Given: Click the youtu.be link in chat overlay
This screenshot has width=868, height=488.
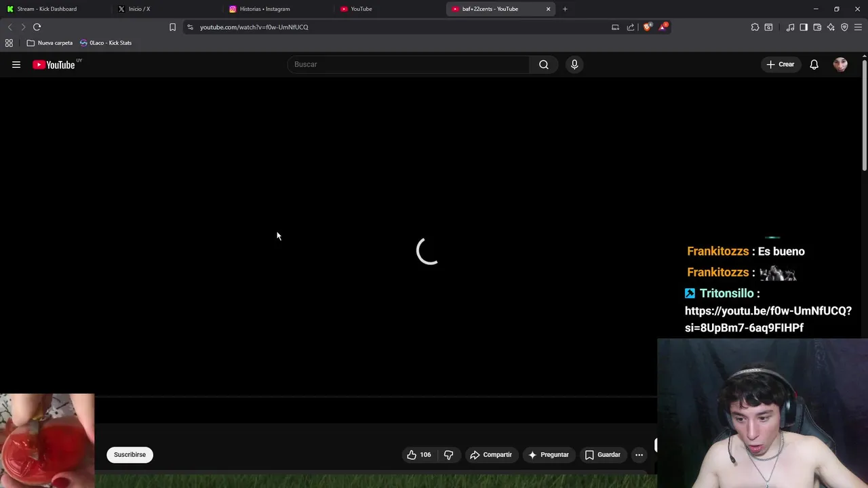Looking at the screenshot, I should pyautogui.click(x=768, y=319).
